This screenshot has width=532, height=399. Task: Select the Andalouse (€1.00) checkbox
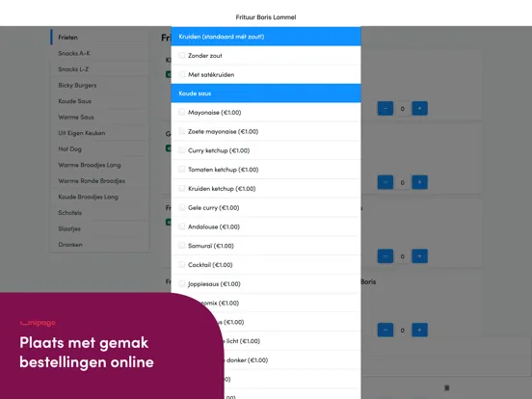(182, 226)
